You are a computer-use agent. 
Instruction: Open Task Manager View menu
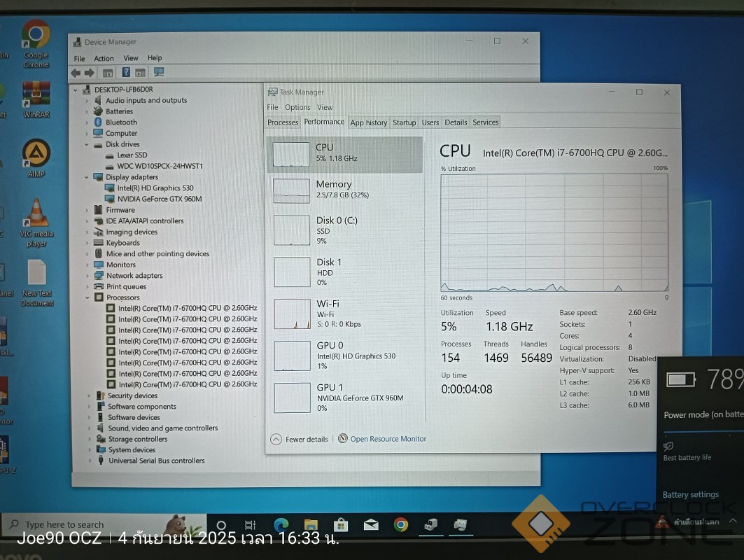pos(325,107)
